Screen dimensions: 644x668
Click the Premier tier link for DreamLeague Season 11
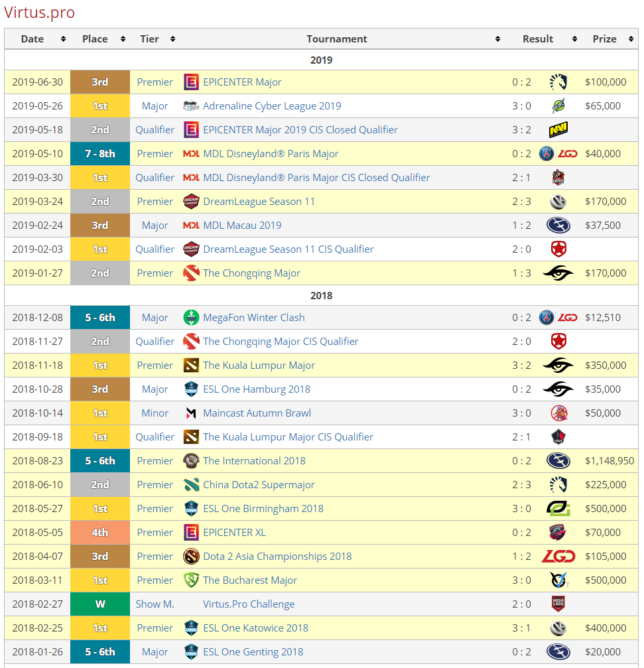point(155,202)
